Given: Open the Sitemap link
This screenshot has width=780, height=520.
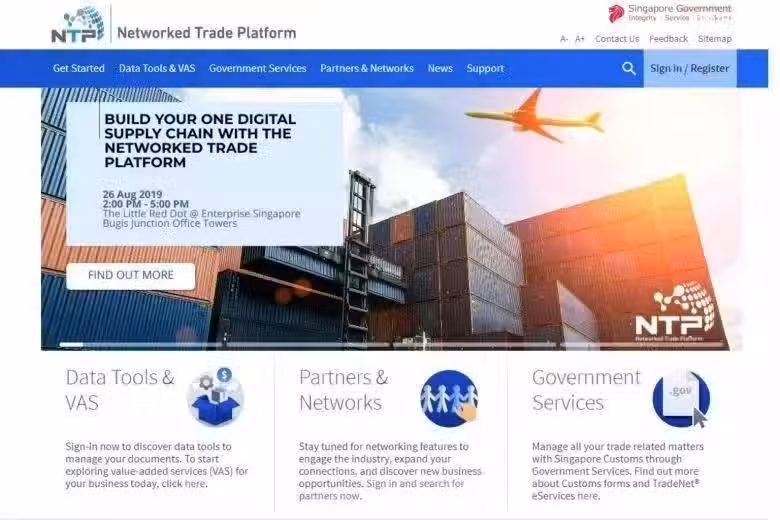Looking at the screenshot, I should click(714, 39).
